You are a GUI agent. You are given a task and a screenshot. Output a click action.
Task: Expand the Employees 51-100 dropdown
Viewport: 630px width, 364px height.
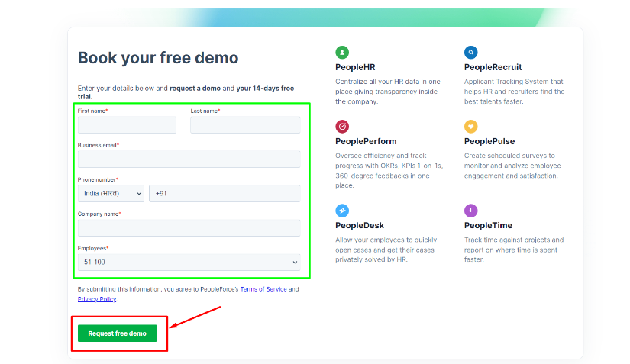189,262
